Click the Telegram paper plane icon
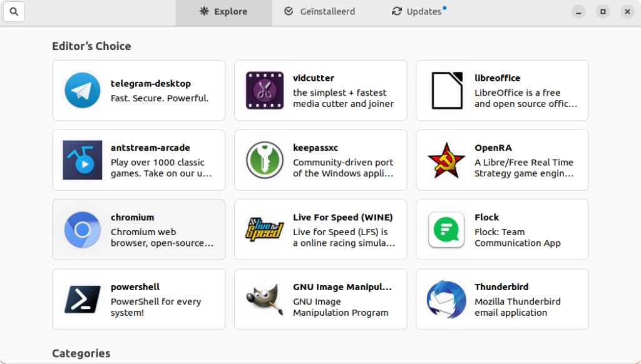Viewport: 641px width, 364px height. [83, 90]
